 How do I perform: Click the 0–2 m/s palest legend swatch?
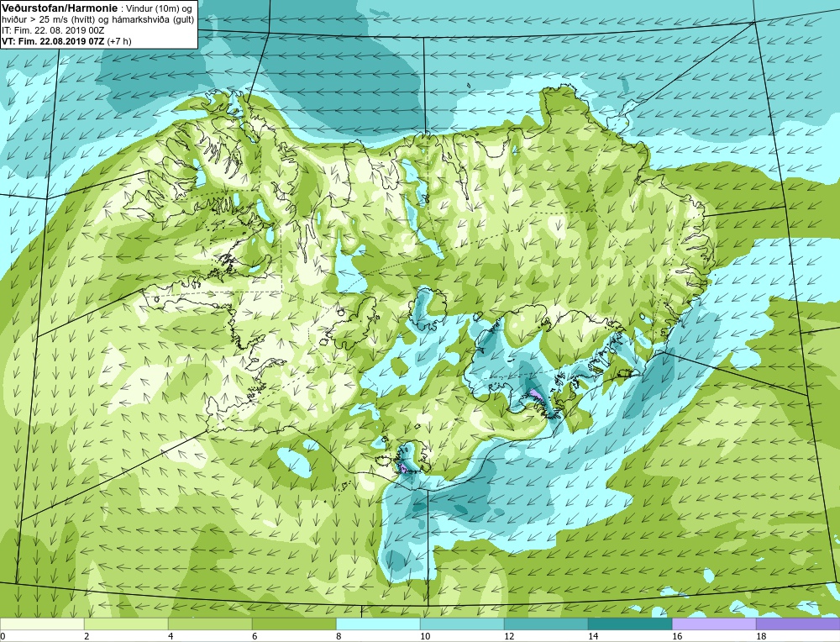click(x=42, y=624)
